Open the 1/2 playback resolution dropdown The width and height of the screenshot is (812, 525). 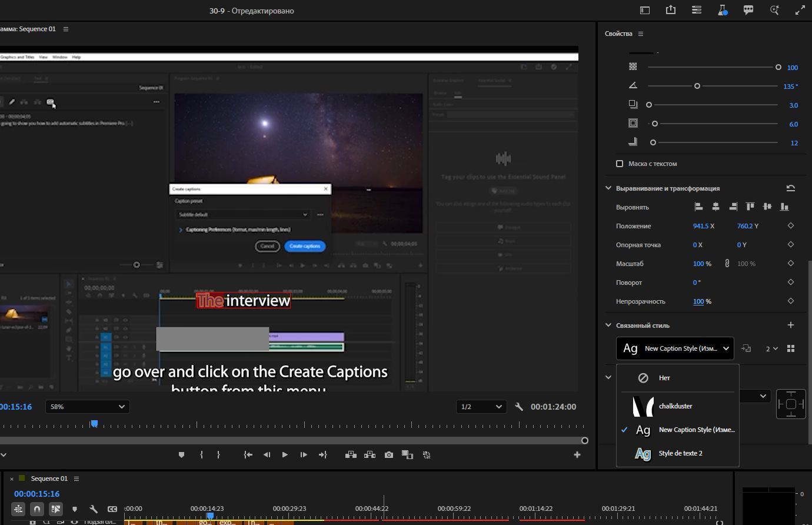coord(481,407)
